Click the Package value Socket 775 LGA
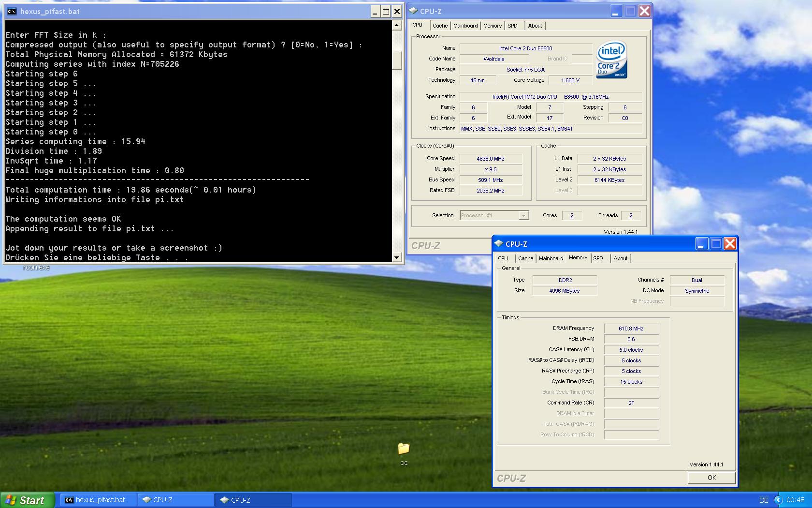 point(526,70)
